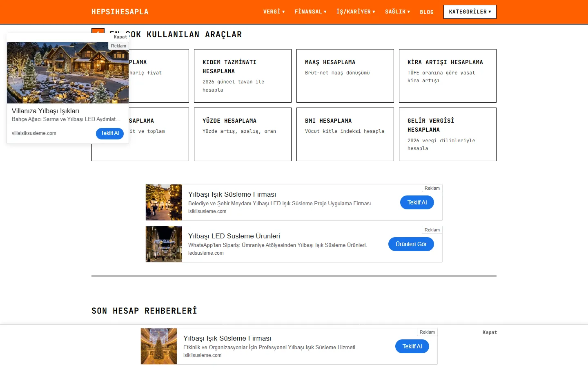Click Ürünleri Gör button
The image size is (588, 368).
point(411,244)
